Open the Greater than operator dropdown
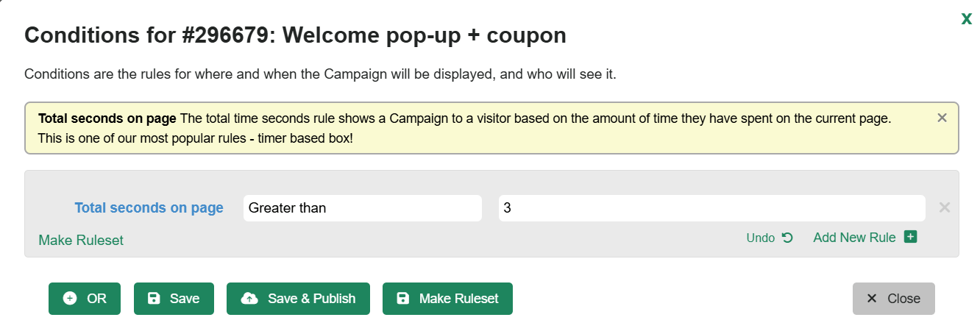The image size is (980, 334). [x=363, y=208]
